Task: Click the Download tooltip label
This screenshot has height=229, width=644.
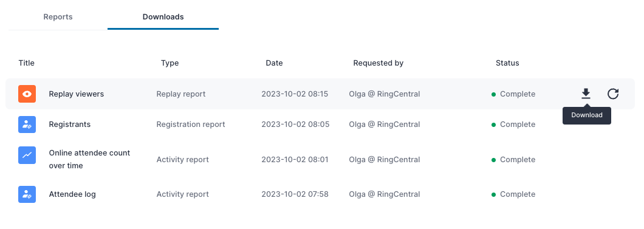Action: pos(587,115)
